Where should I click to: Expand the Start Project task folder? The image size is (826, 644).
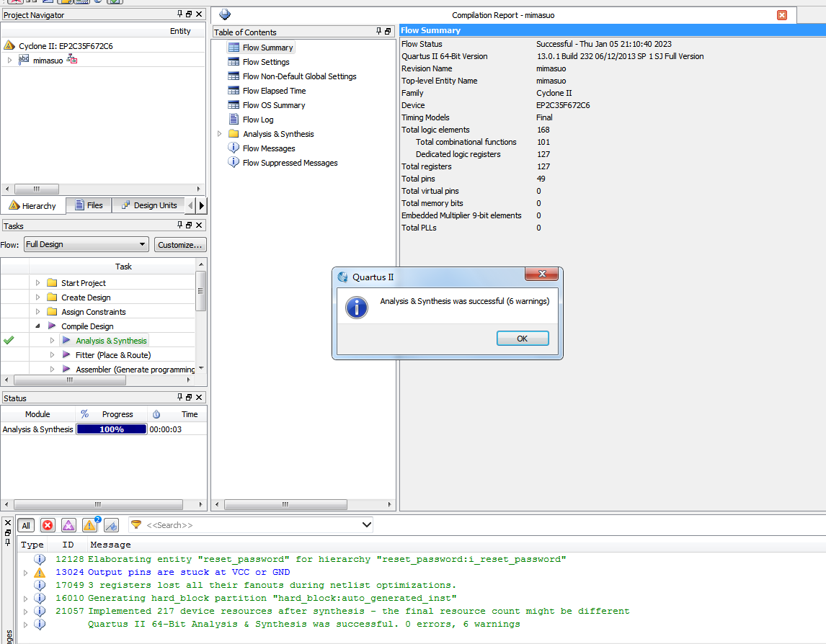[x=37, y=283]
